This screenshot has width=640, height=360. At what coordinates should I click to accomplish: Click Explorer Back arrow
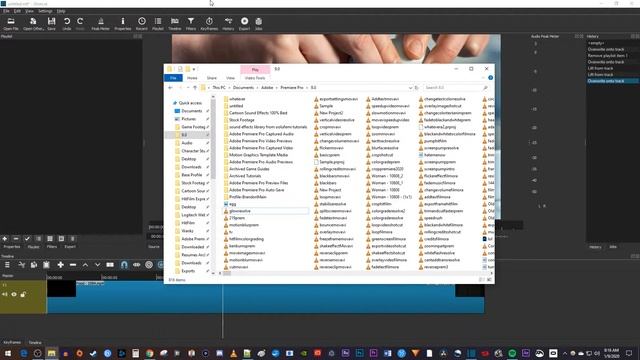(171, 88)
